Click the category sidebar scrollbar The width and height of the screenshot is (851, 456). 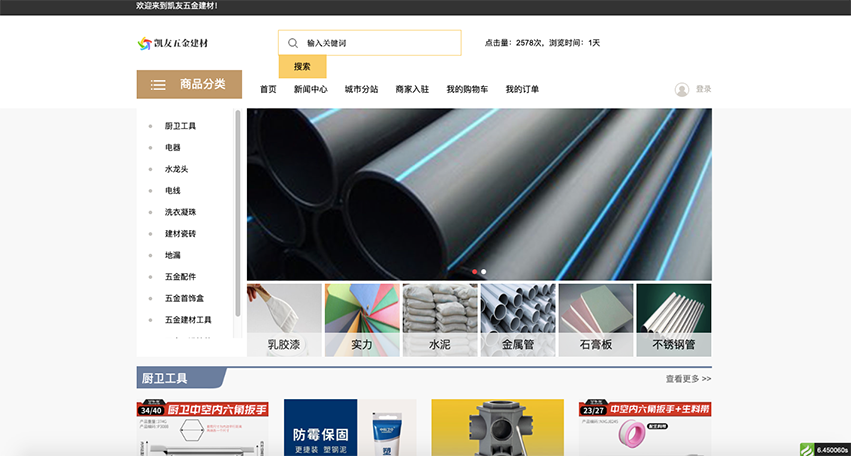click(237, 213)
